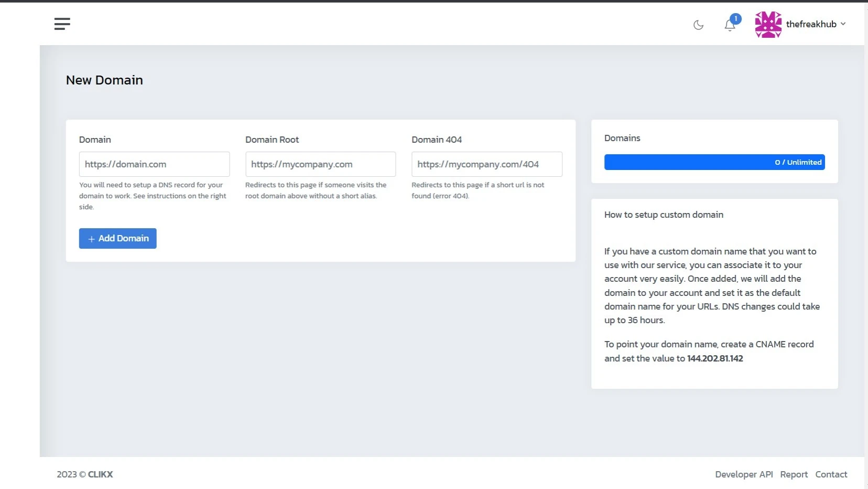Expand the thefreakhub user dropdown
This screenshot has width=868, height=489.
click(x=816, y=24)
